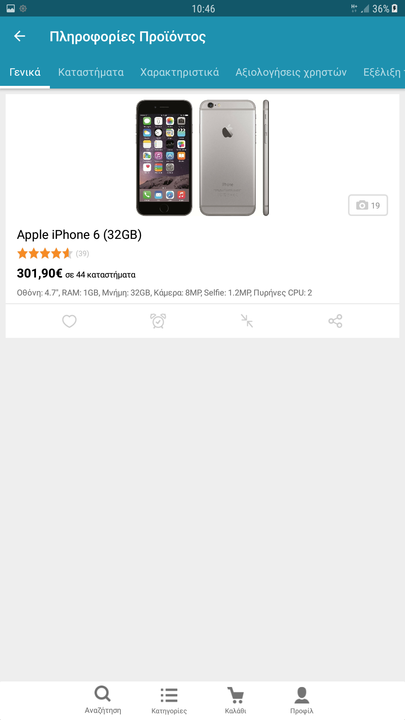Open the partially visible Εξέλιξη tab
This screenshot has width=405, height=720.
(384, 72)
